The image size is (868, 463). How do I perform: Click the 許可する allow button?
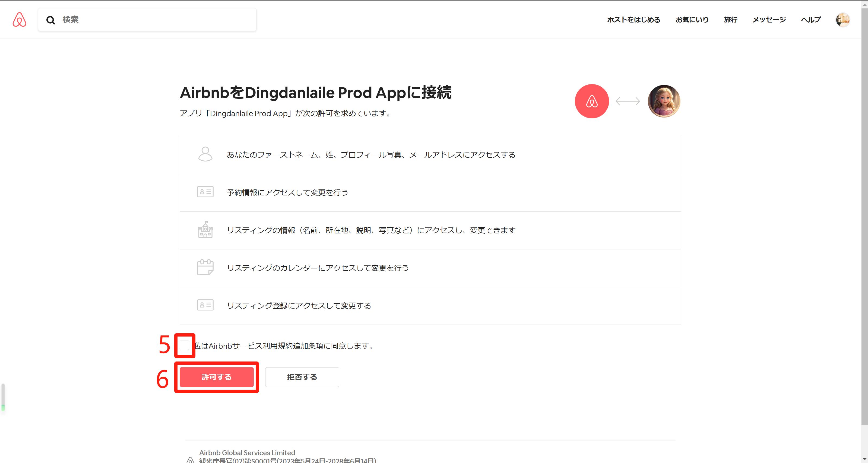click(216, 377)
